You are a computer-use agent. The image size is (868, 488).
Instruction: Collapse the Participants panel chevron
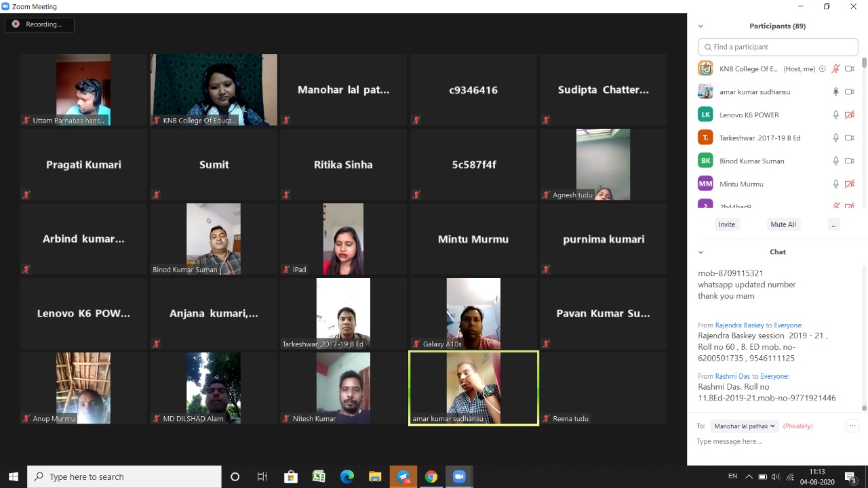point(701,26)
